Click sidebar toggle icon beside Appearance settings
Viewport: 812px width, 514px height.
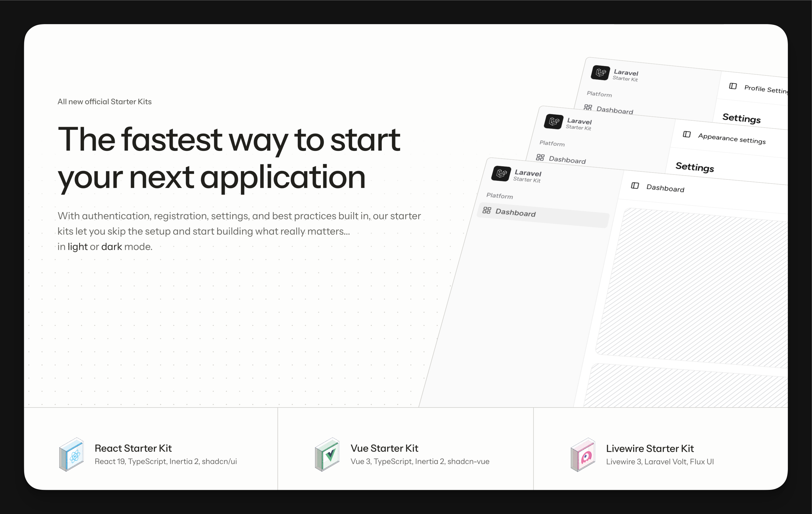(x=687, y=134)
